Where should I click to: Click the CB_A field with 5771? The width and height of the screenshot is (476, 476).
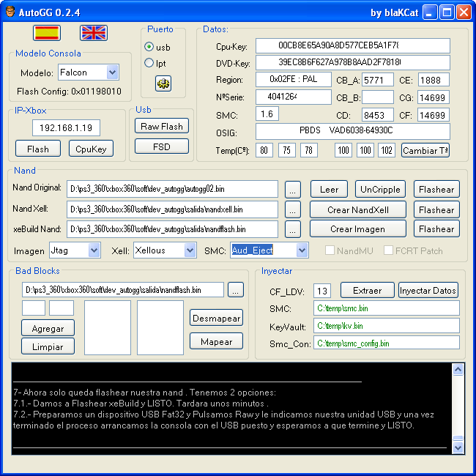[x=378, y=80]
